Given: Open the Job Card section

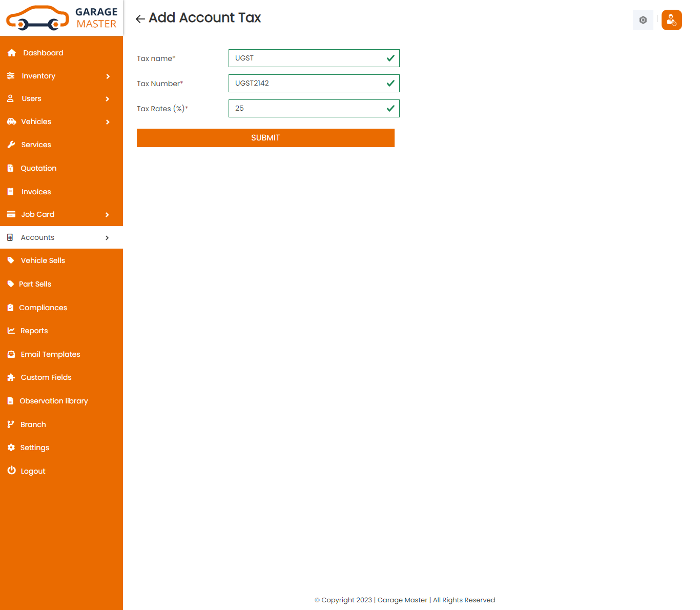Looking at the screenshot, I should pos(37,214).
